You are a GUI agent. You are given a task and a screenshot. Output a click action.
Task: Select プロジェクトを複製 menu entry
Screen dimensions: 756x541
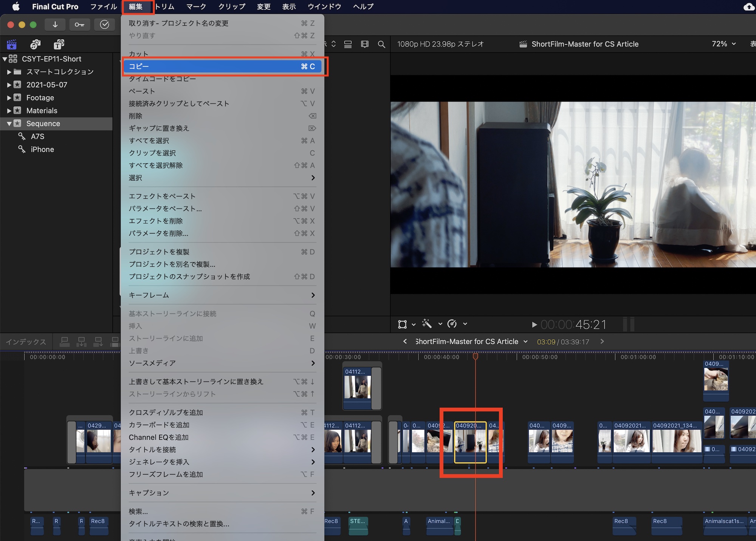coord(159,252)
